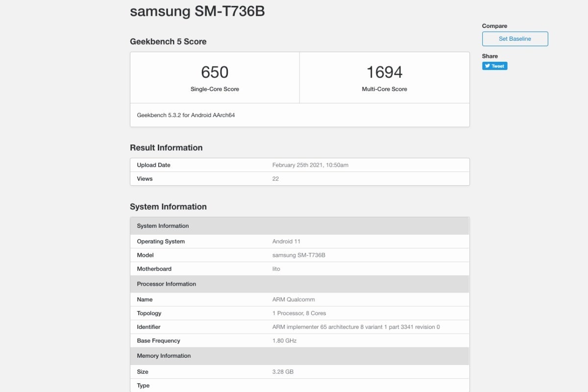Select the 1694 multi-core score number
588x392 pixels.
click(384, 73)
